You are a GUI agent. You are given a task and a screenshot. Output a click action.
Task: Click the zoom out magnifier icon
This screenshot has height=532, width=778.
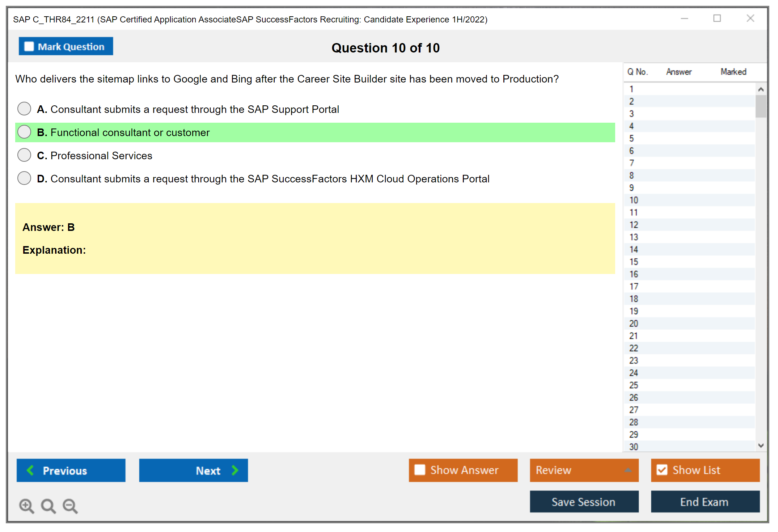point(70,506)
